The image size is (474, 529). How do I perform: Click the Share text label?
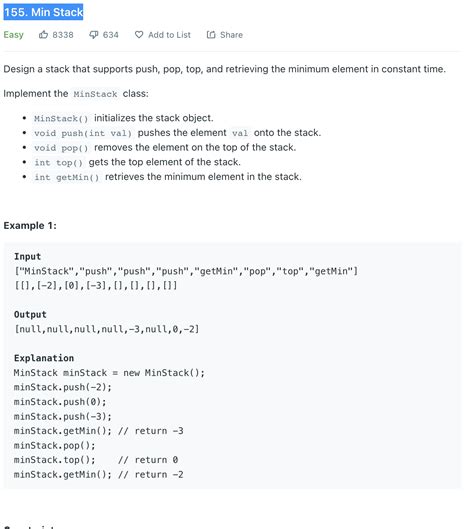tap(231, 35)
